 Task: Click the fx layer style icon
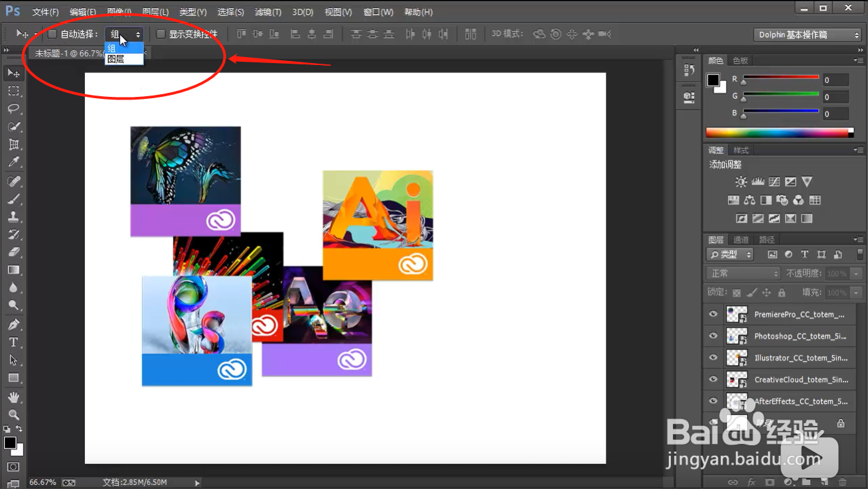752,482
